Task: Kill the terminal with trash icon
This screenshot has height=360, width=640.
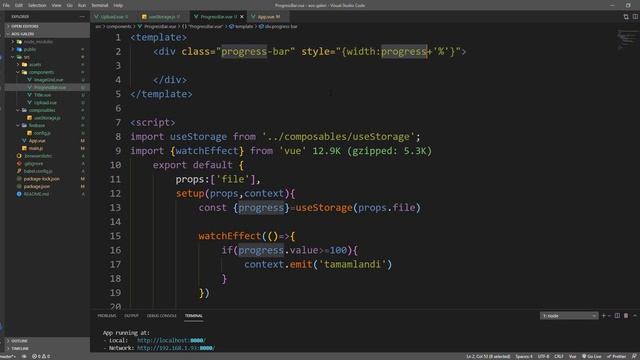Action: tap(626, 316)
